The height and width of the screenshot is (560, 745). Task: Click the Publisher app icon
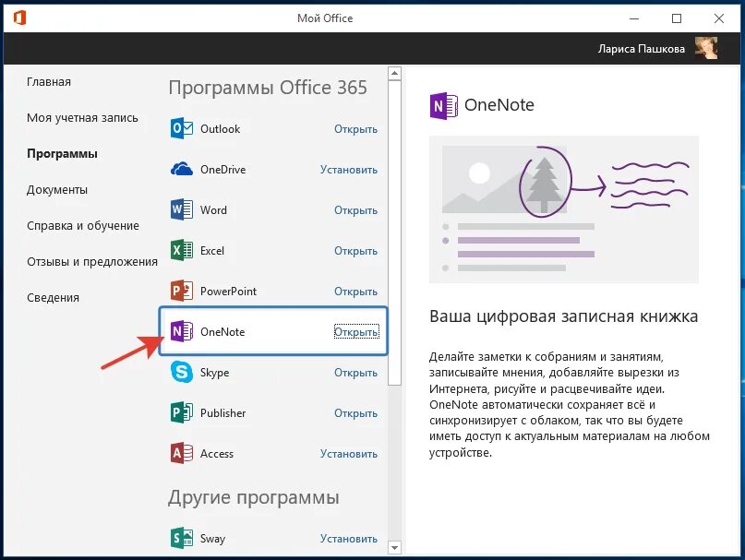(182, 412)
